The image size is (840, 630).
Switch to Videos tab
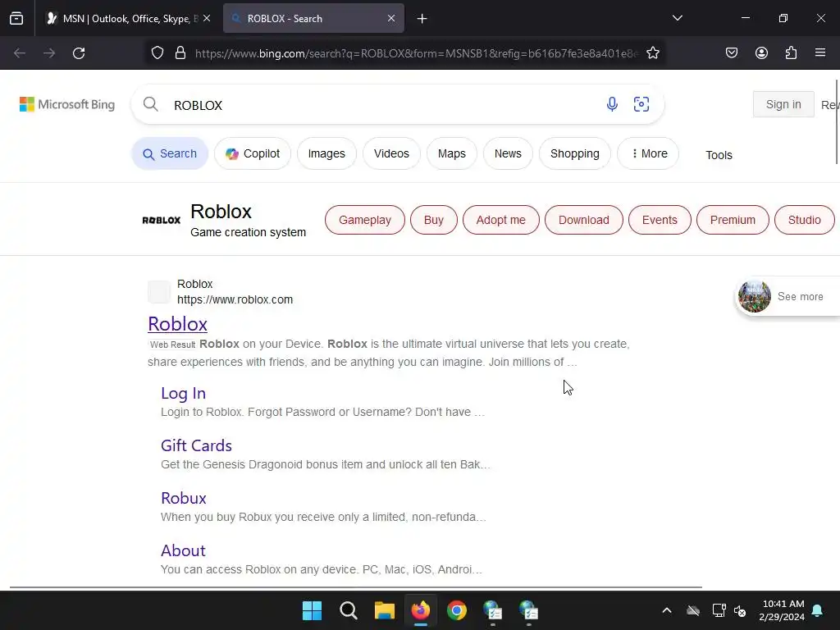coord(391,153)
